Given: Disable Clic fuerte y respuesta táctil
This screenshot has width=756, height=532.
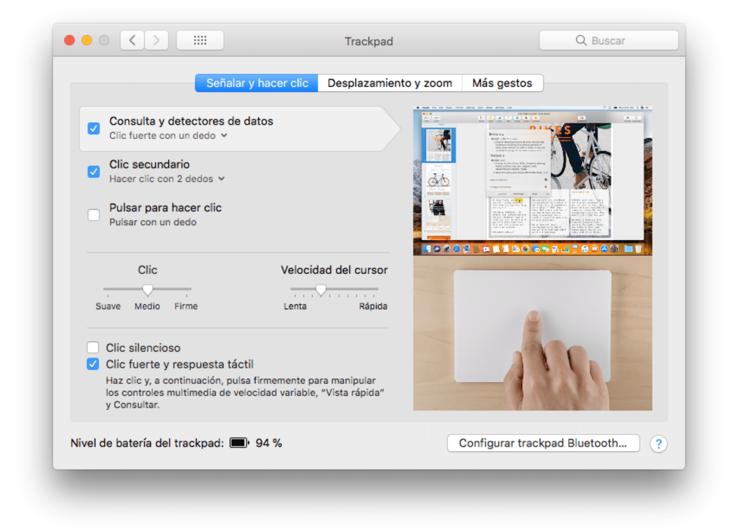Looking at the screenshot, I should [93, 364].
